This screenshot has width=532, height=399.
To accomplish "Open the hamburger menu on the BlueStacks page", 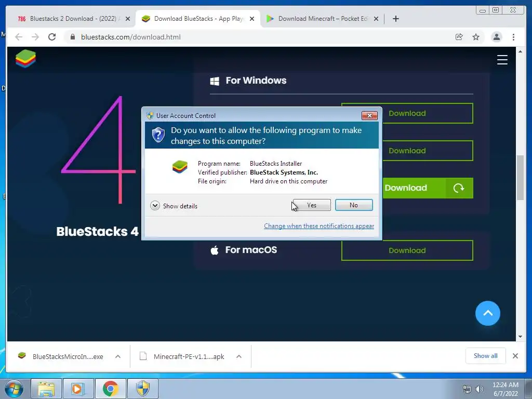I will [x=502, y=60].
